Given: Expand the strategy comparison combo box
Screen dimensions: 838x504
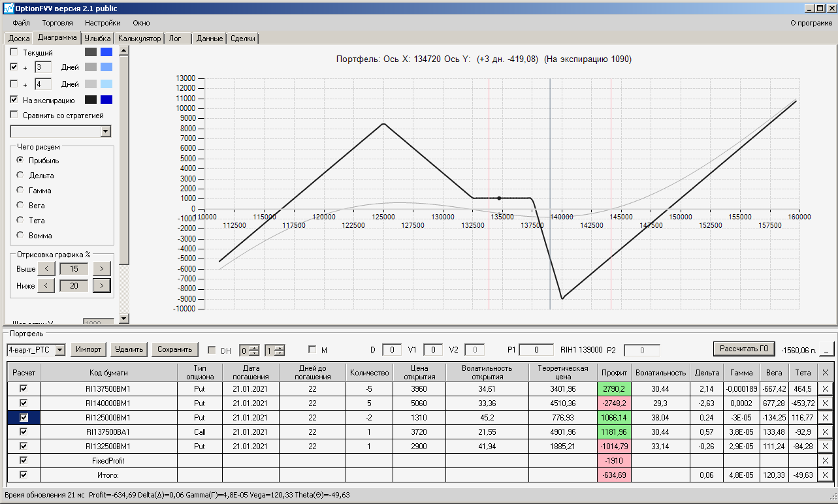Looking at the screenshot, I should click(106, 131).
